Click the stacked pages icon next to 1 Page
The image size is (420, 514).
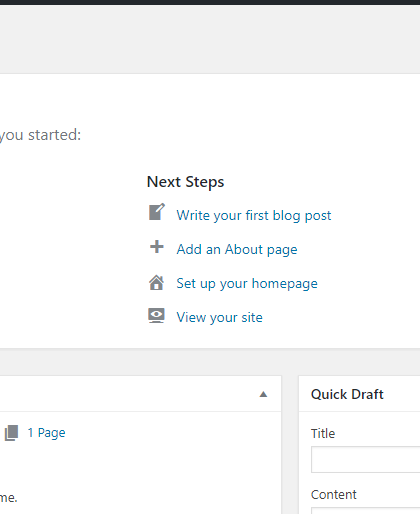11,433
